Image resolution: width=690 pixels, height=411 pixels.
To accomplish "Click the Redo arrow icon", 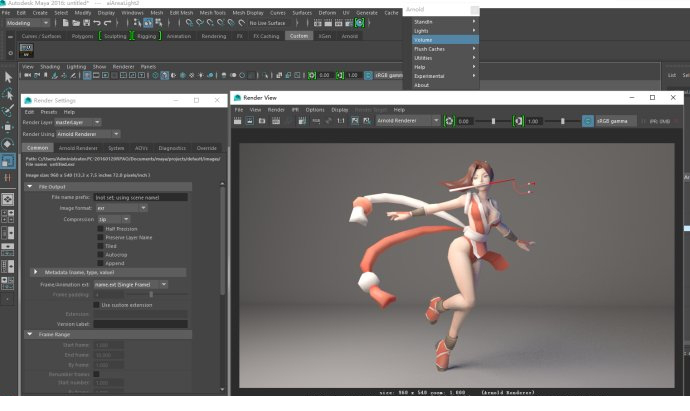I will (x=108, y=23).
